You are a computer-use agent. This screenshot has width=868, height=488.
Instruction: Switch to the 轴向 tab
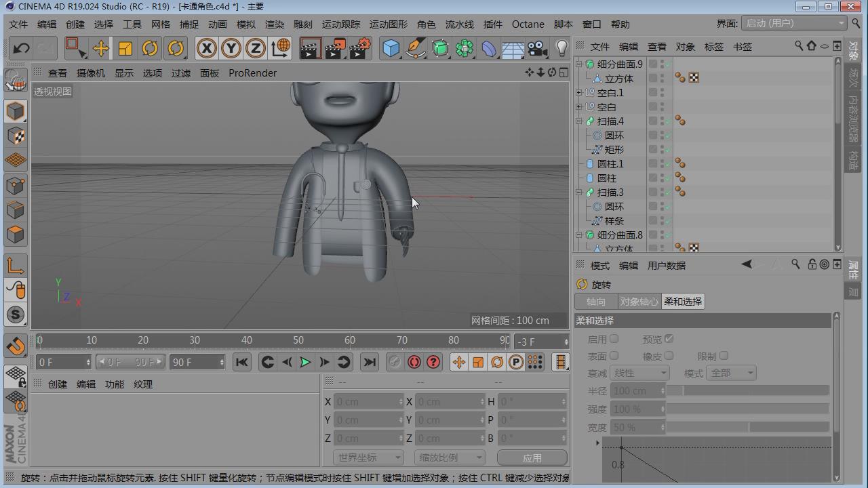pos(596,302)
